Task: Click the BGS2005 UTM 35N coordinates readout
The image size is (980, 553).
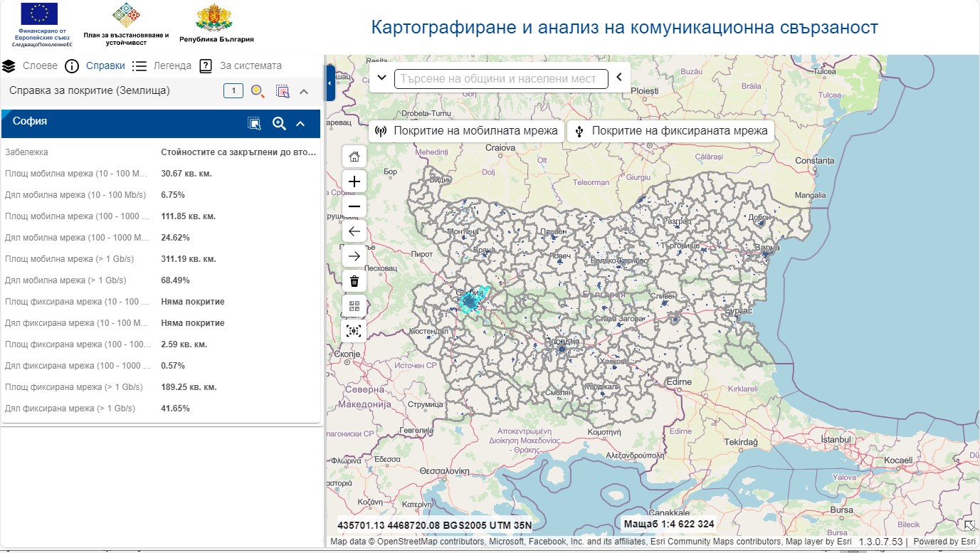Action: tap(434, 525)
